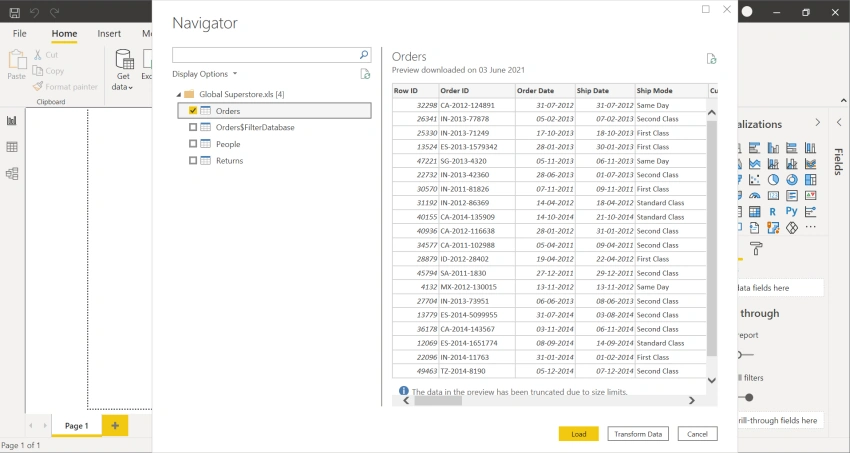Click the Transform Data button

(638, 434)
